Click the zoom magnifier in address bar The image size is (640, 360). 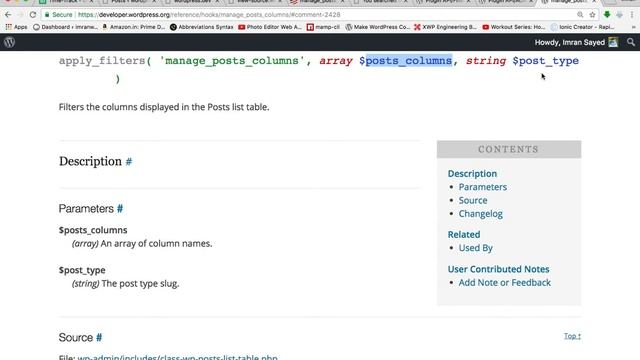pyautogui.click(x=580, y=15)
